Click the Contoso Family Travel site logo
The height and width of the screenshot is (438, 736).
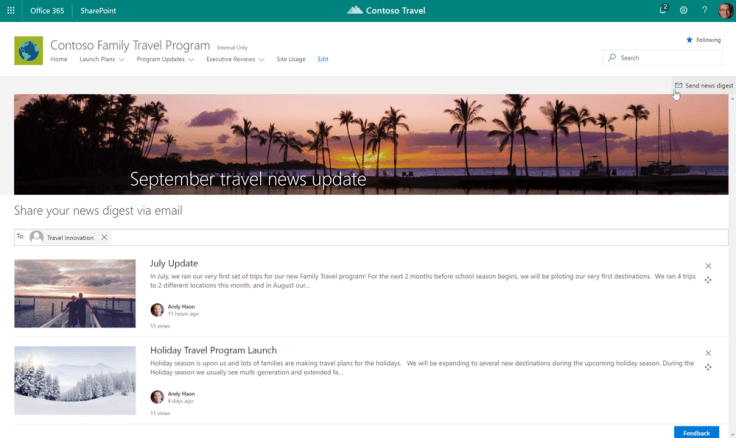click(28, 51)
